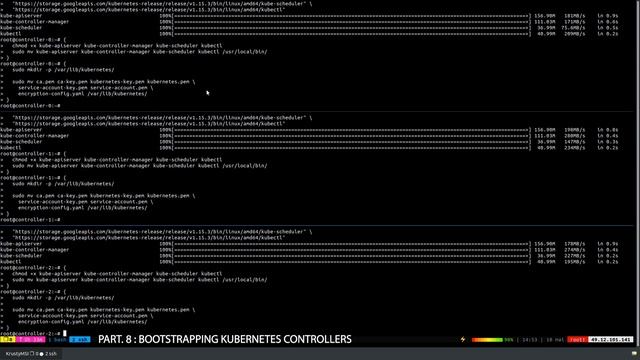This screenshot has height=360, width=640.
Task: Click kube-apiserver download row in controller-0 pane
Action: click(309, 16)
